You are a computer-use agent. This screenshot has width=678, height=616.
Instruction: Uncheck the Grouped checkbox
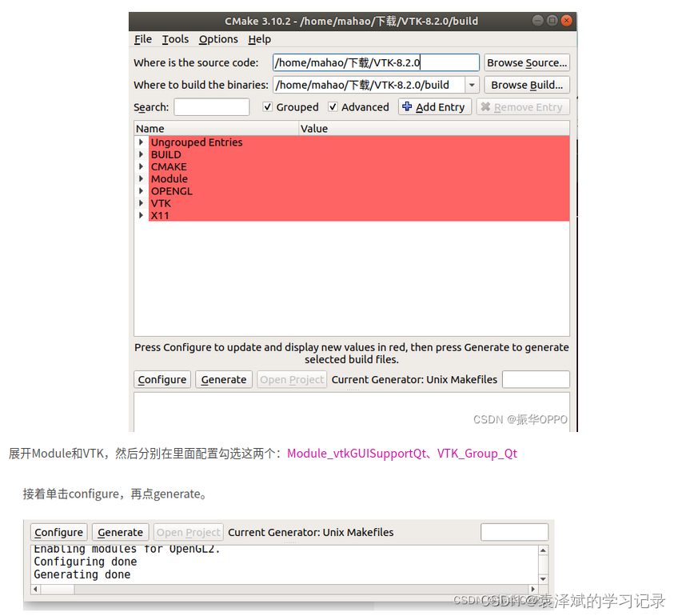point(269,106)
